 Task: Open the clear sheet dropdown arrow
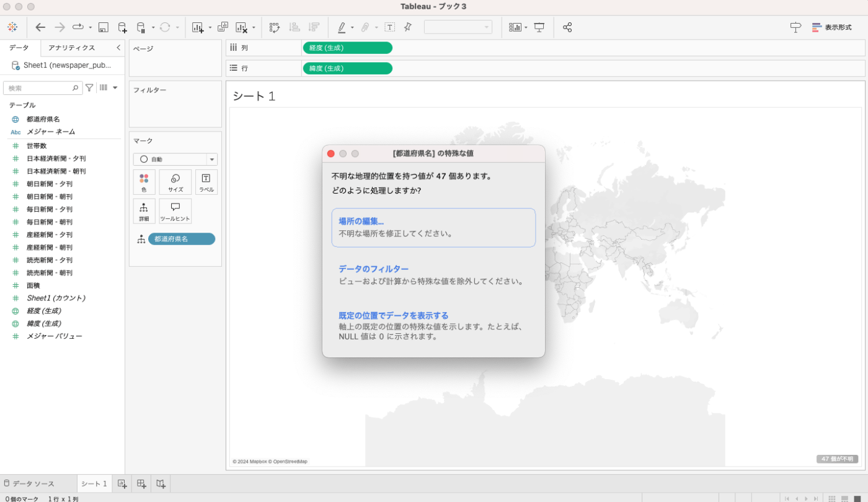coord(254,27)
